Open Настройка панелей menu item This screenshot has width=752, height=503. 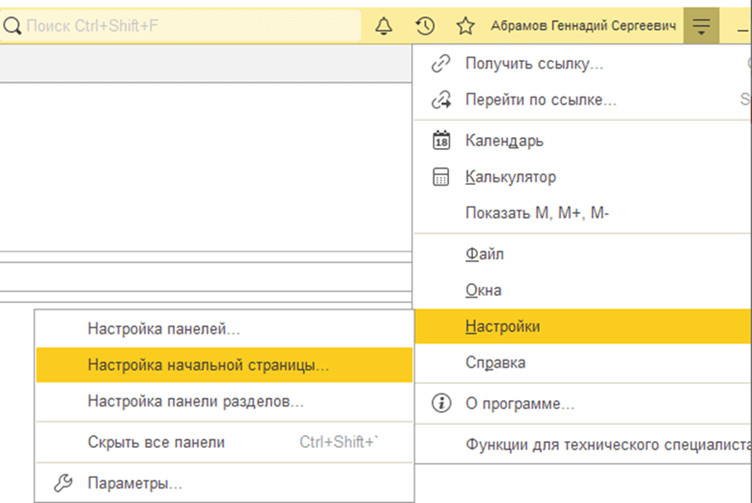click(163, 328)
